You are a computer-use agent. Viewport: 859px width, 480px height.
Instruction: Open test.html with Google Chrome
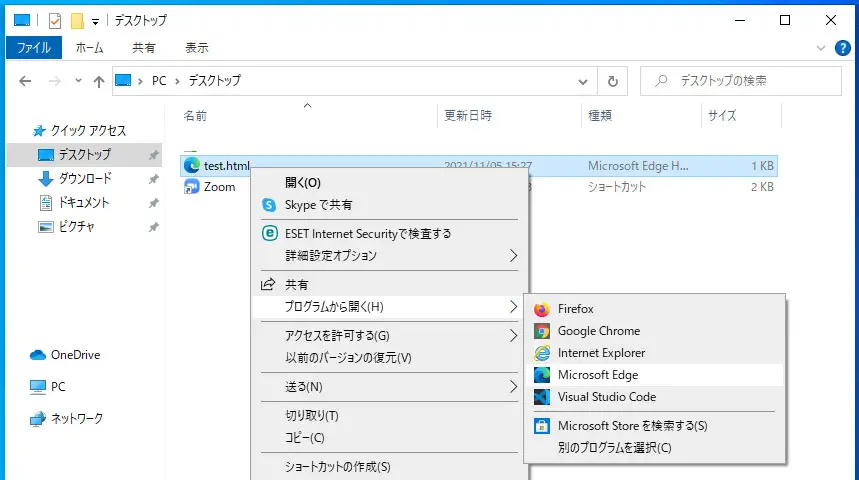pyautogui.click(x=654, y=331)
